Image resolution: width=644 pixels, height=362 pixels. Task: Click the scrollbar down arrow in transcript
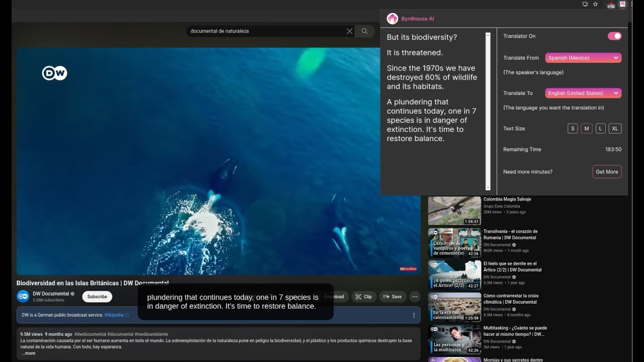[x=488, y=188]
